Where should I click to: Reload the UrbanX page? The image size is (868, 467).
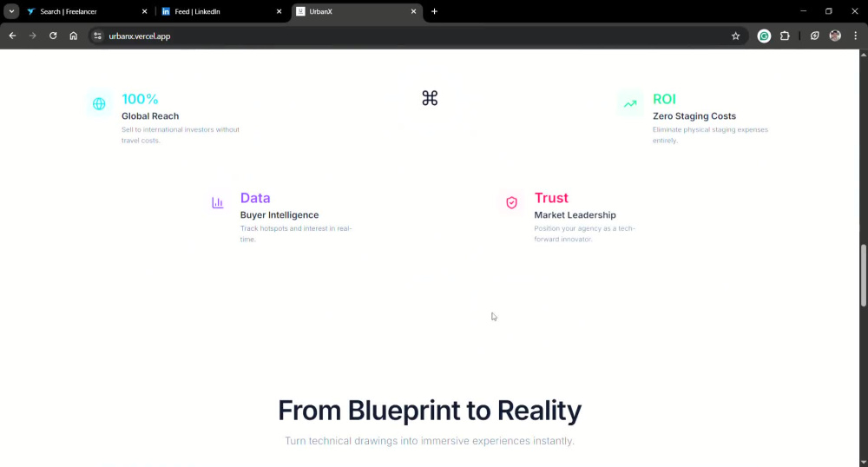click(x=53, y=36)
